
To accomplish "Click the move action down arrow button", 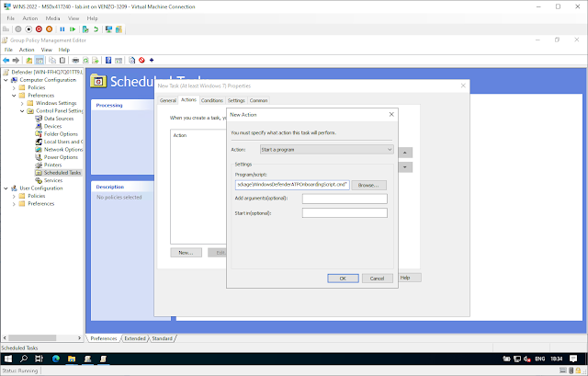I will pyautogui.click(x=405, y=167).
